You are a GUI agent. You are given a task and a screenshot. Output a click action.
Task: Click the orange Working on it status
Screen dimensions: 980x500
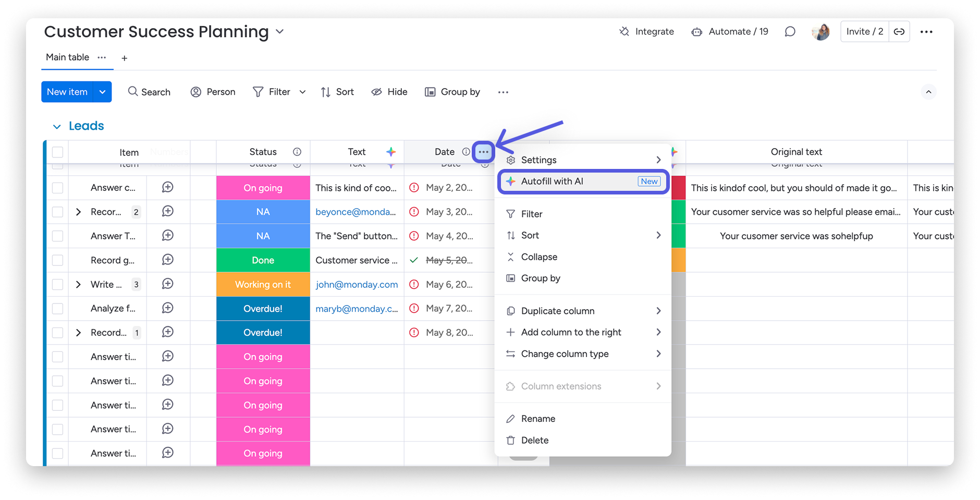point(263,284)
